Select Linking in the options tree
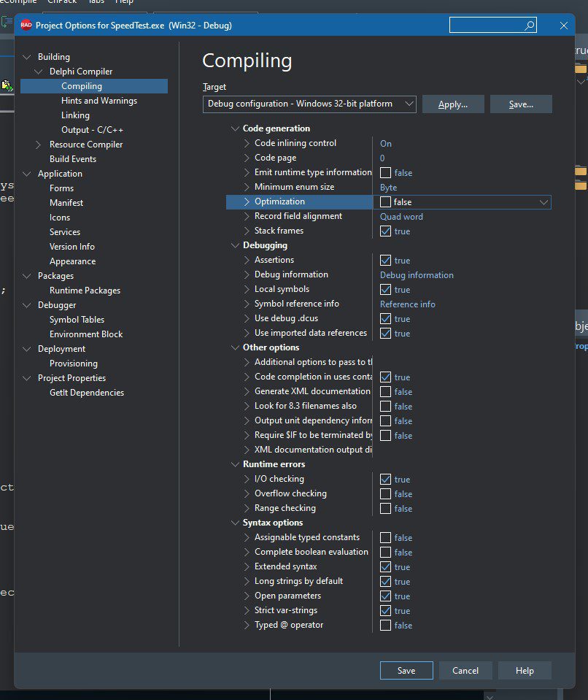588x700 pixels. click(75, 115)
